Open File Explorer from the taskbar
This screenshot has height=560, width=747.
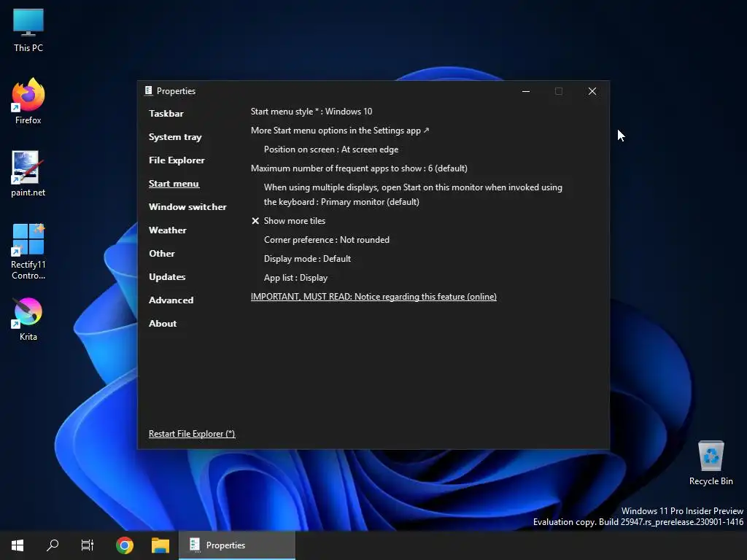pyautogui.click(x=160, y=545)
